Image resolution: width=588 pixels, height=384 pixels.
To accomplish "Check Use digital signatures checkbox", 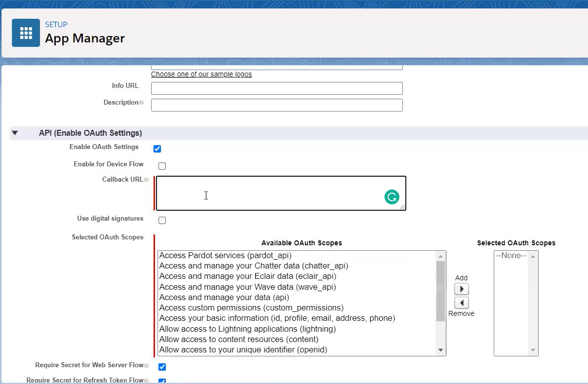I will coord(162,220).
